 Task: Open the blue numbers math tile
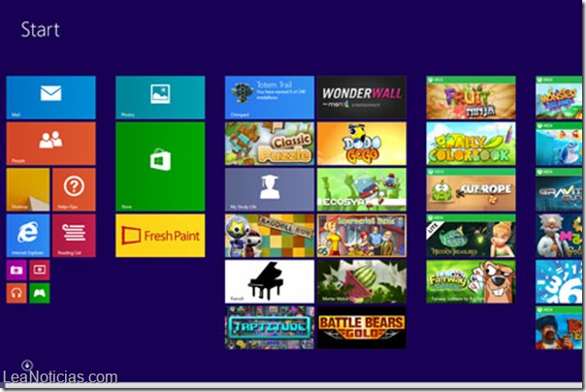click(x=559, y=281)
